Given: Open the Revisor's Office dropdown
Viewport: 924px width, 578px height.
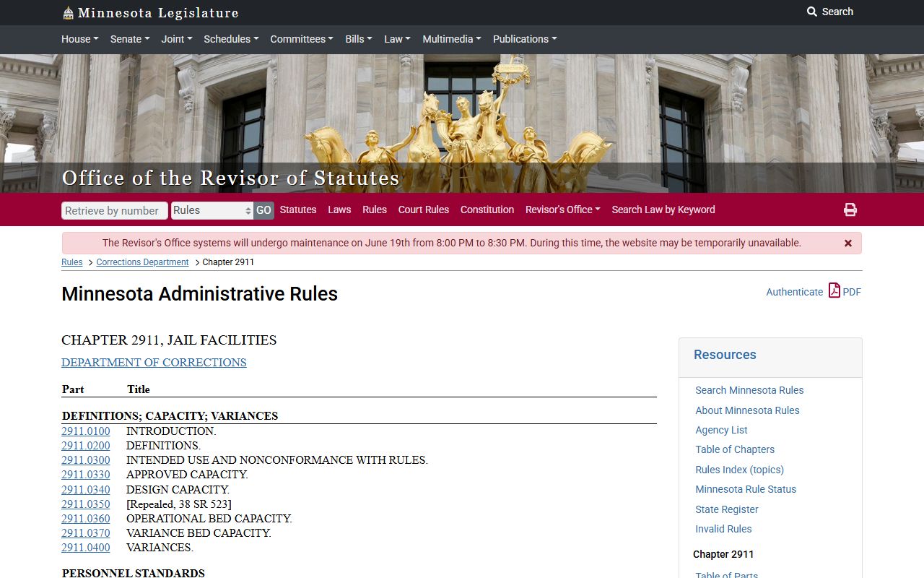Looking at the screenshot, I should pos(563,210).
